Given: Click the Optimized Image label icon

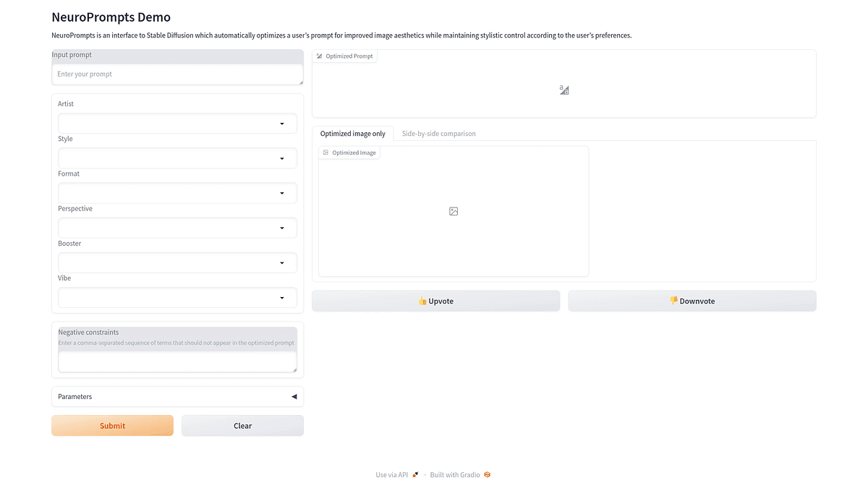Looking at the screenshot, I should (325, 153).
